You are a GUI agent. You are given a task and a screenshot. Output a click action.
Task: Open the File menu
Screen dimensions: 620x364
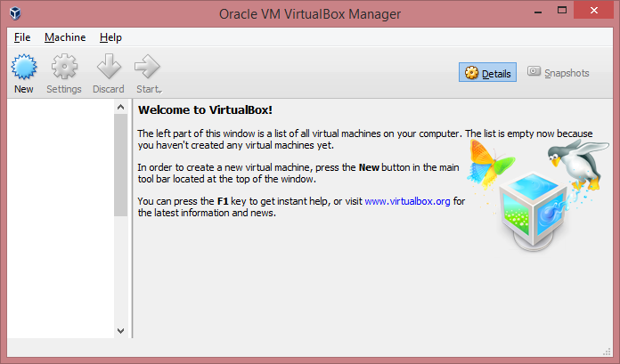click(22, 37)
